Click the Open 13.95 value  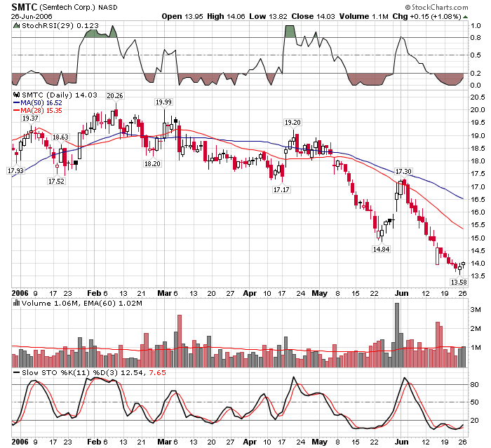(182, 17)
